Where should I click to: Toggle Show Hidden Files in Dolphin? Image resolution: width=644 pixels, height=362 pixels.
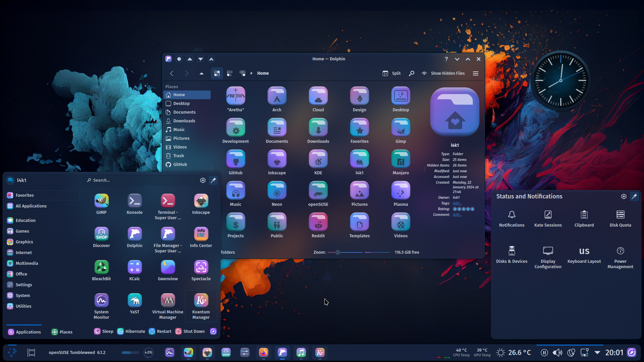pos(443,73)
